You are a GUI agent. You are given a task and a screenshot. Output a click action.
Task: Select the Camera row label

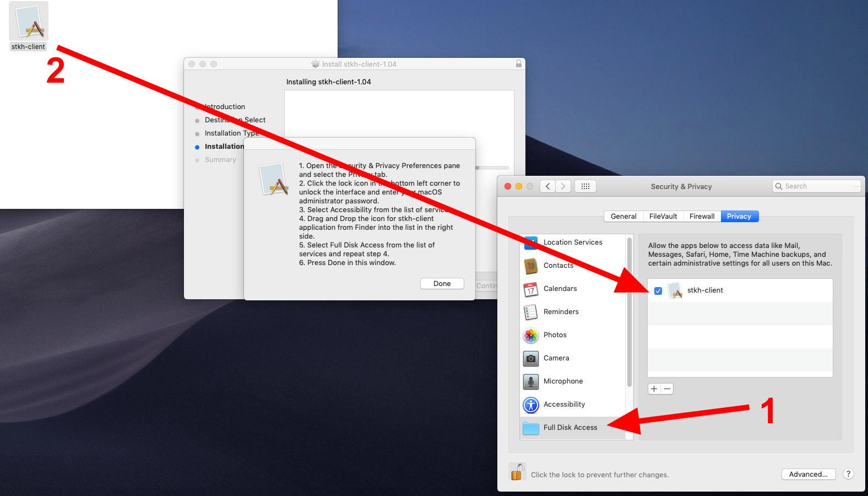coord(556,358)
